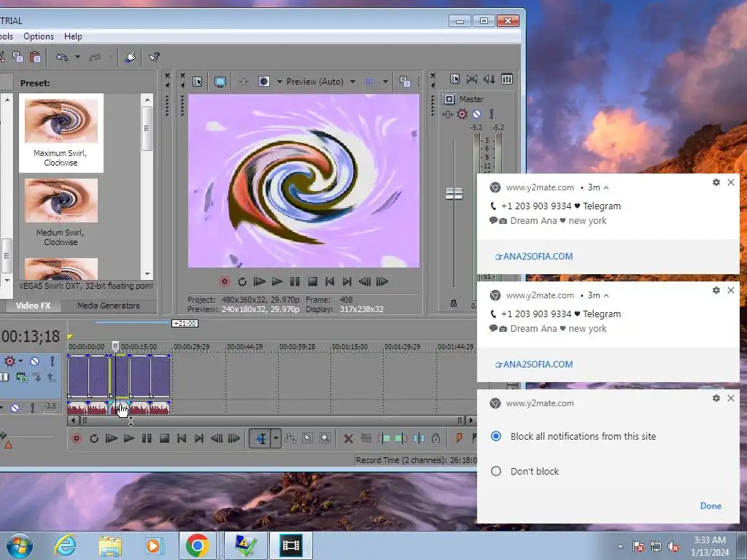Image resolution: width=747 pixels, height=560 pixels.
Task: Toggle the preview overlays grid icon
Action: point(369,82)
